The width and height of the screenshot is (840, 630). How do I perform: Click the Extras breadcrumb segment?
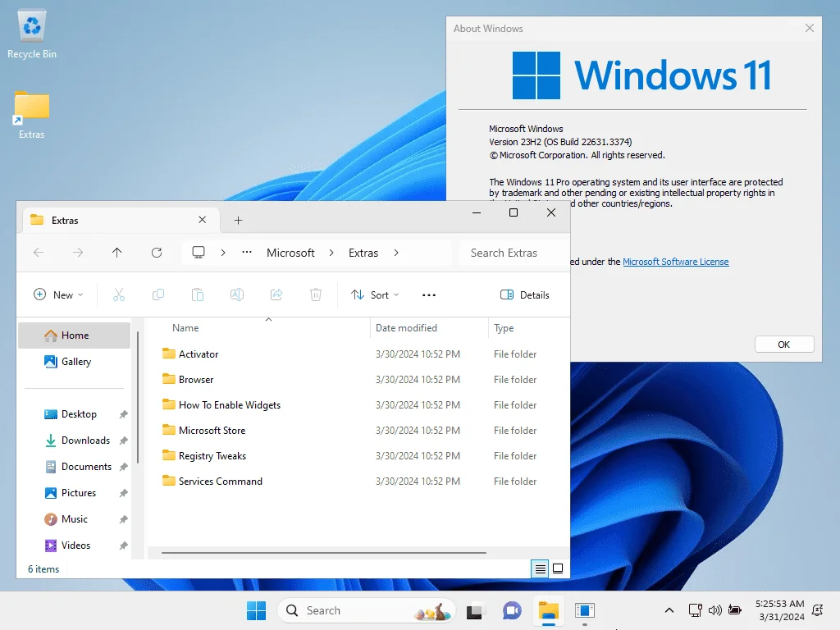[363, 253]
